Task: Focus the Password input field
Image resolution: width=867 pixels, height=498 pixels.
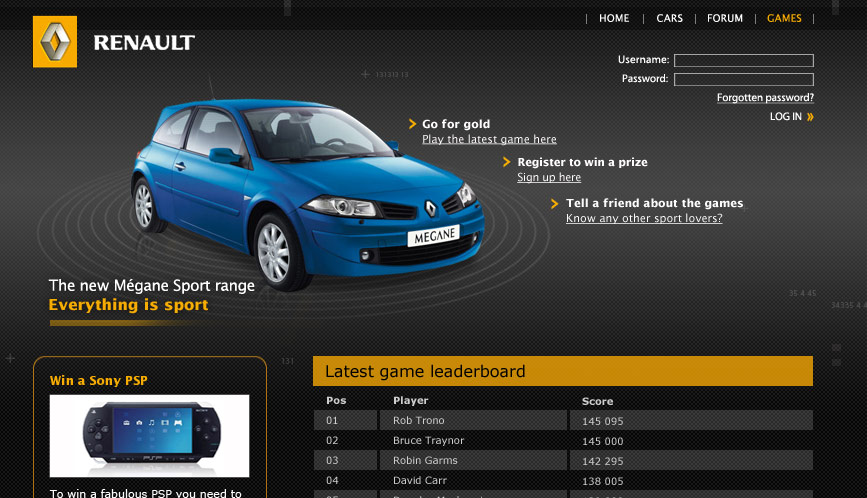Action: 744,80
